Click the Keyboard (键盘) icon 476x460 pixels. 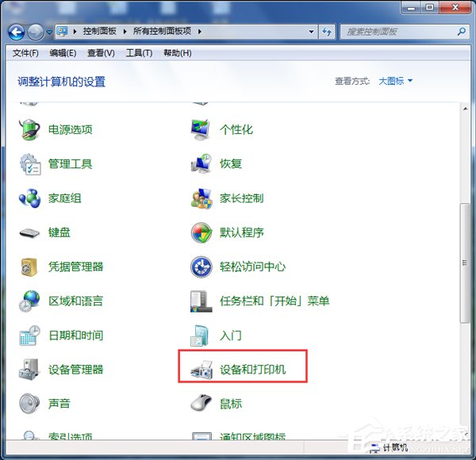pyautogui.click(x=30, y=232)
